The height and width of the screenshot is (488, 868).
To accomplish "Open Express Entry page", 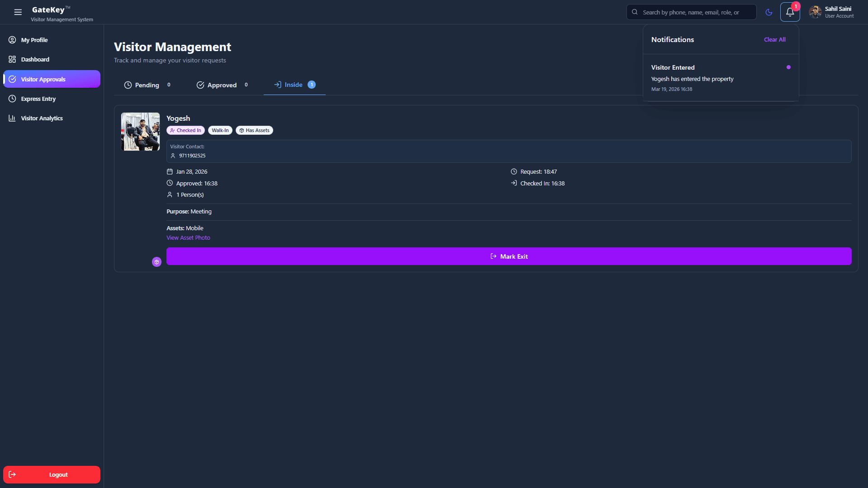I will pyautogui.click(x=38, y=99).
